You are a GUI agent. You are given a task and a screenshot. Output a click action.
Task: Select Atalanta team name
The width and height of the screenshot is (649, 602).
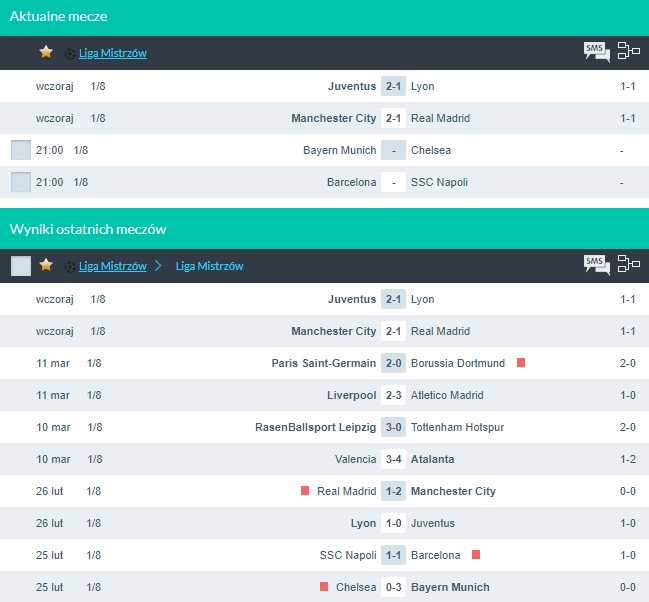(433, 459)
